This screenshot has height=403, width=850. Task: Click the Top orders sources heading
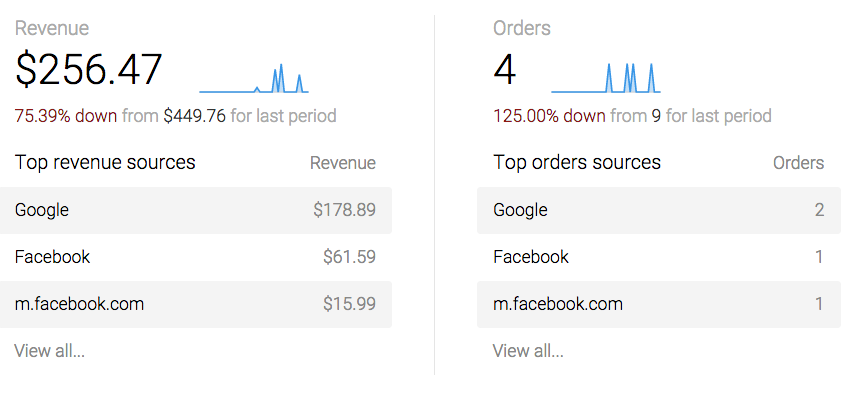click(x=577, y=162)
